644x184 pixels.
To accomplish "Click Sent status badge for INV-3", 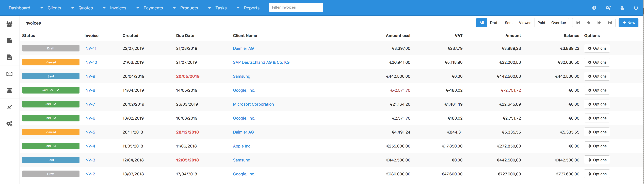I will 51,160.
